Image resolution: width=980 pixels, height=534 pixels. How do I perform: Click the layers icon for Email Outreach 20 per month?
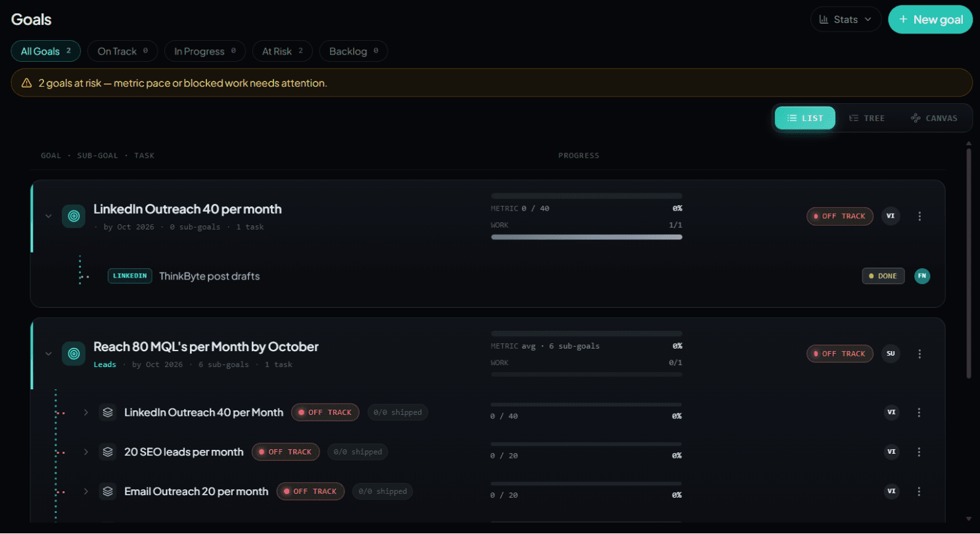tap(108, 491)
